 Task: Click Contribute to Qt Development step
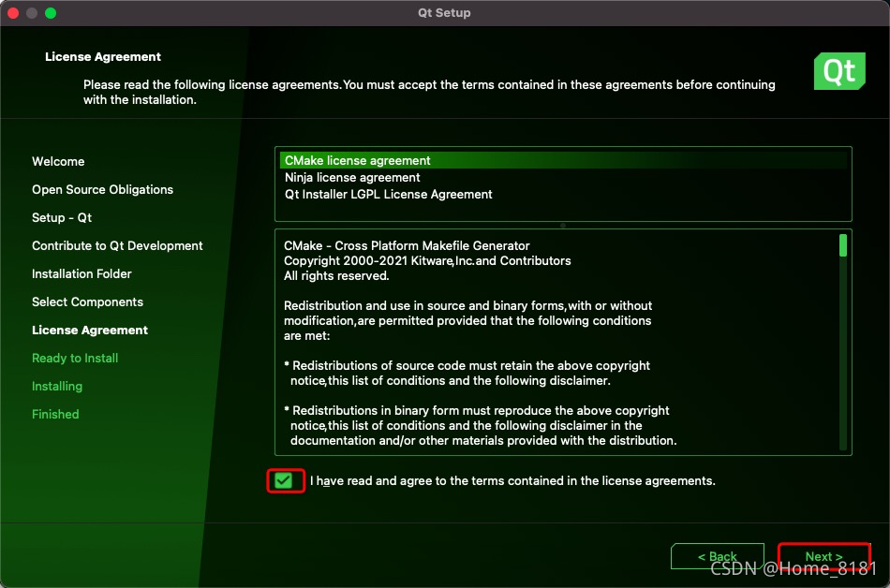pyautogui.click(x=117, y=245)
